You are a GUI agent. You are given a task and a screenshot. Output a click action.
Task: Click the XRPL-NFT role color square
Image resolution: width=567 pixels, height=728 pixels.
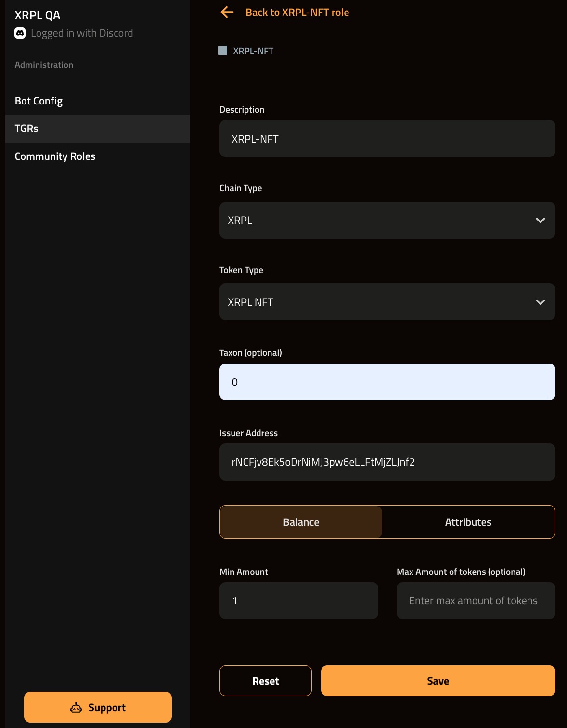pyautogui.click(x=223, y=51)
